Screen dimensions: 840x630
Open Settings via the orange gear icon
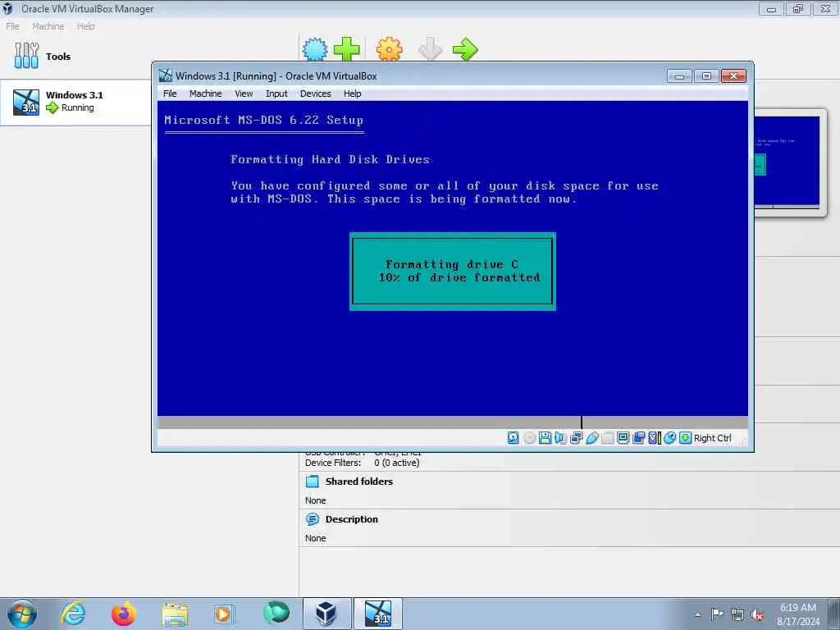point(389,49)
